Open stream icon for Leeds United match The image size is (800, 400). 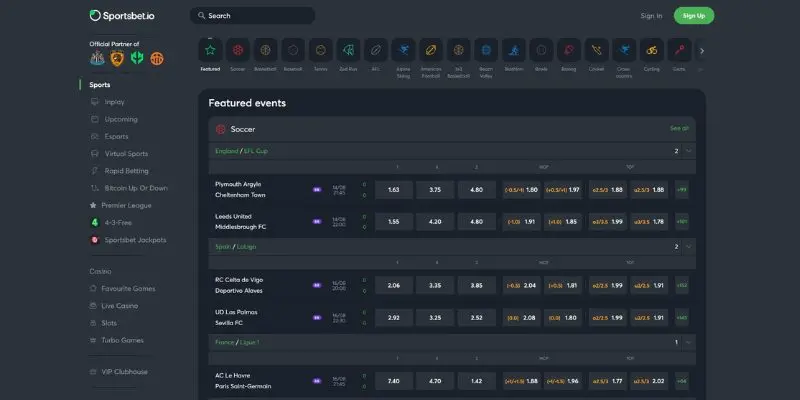[x=317, y=222]
